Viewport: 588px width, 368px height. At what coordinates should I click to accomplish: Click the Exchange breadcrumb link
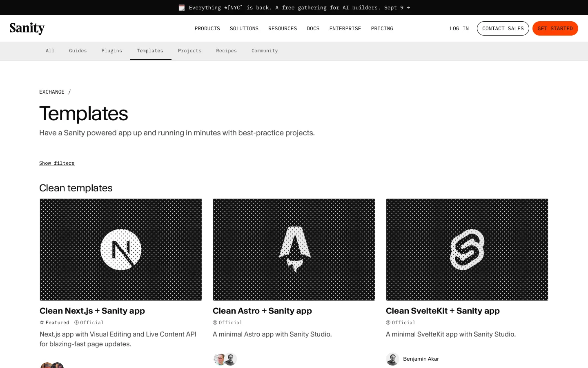click(52, 92)
